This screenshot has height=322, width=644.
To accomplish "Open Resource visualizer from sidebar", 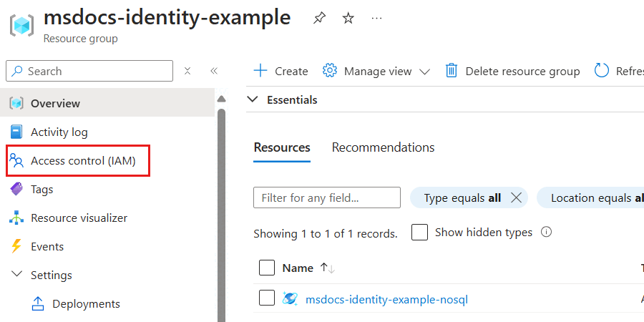I will (79, 218).
